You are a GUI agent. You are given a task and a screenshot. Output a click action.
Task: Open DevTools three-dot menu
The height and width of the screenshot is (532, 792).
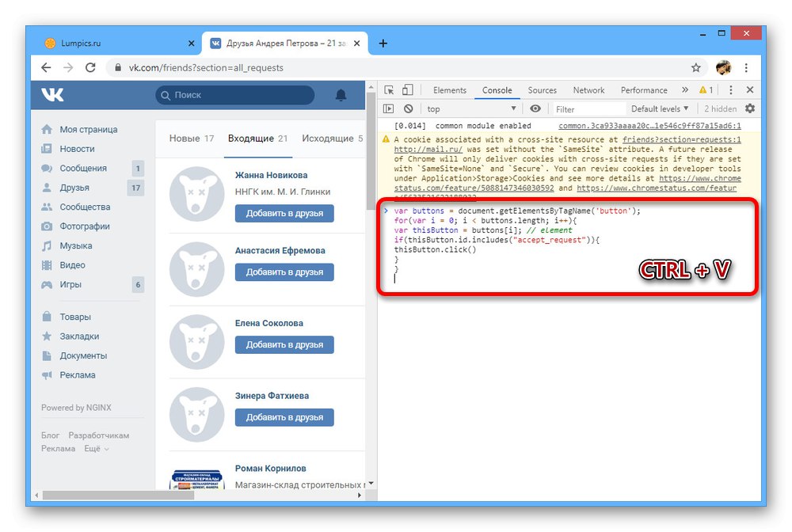coord(730,89)
